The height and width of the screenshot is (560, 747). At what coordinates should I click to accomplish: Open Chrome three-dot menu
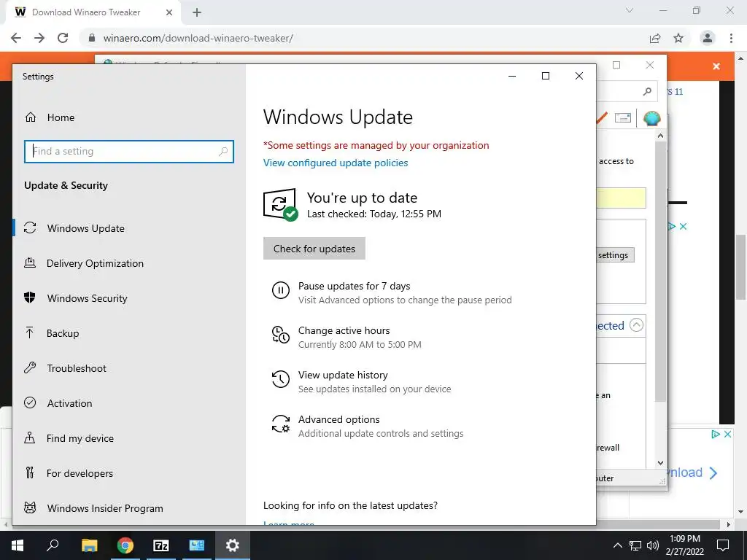(x=731, y=38)
